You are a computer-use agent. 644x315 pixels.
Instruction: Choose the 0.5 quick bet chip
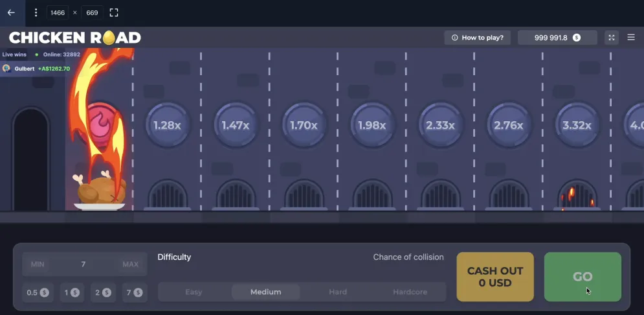coord(38,293)
